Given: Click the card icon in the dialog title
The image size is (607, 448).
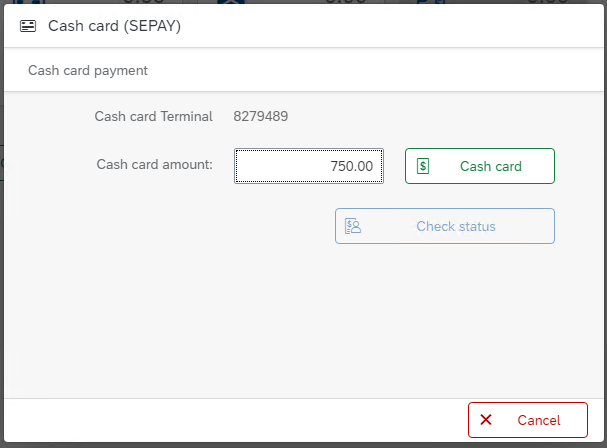Looking at the screenshot, I should tap(28, 27).
